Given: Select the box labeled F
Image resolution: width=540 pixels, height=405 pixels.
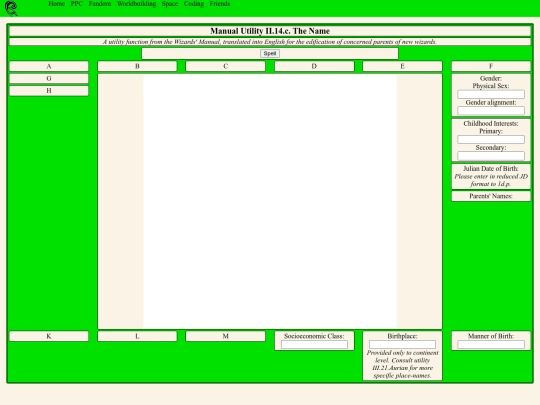Looking at the screenshot, I should pos(491,66).
